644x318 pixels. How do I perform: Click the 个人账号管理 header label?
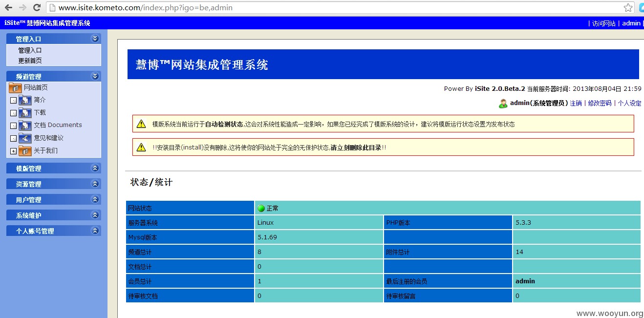coord(35,231)
